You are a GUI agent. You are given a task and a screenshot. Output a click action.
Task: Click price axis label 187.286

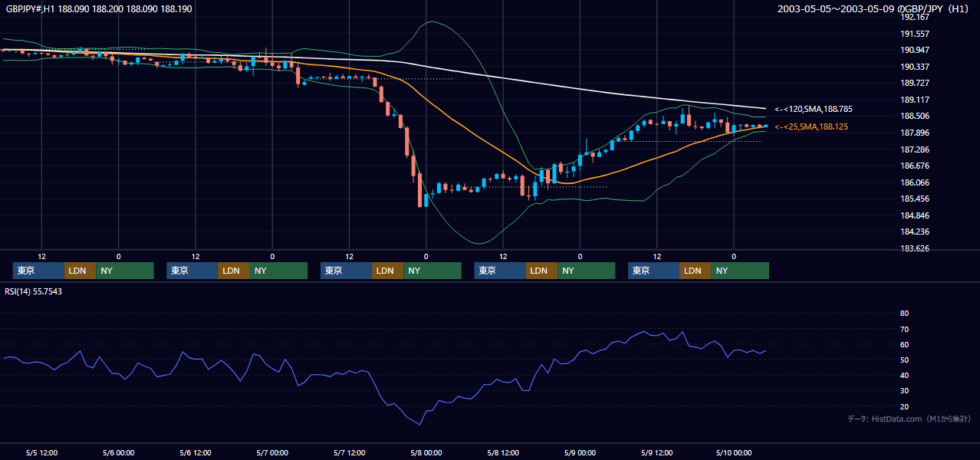pos(915,149)
